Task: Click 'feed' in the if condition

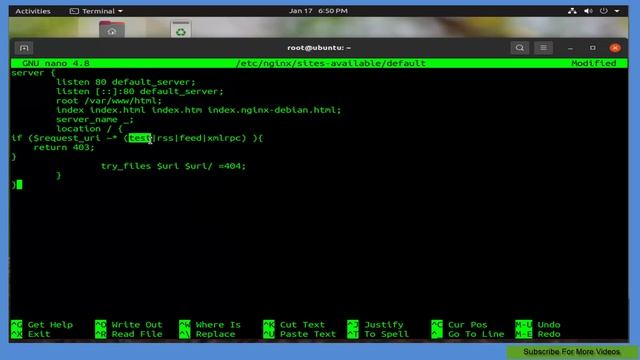Action: click(x=190, y=138)
